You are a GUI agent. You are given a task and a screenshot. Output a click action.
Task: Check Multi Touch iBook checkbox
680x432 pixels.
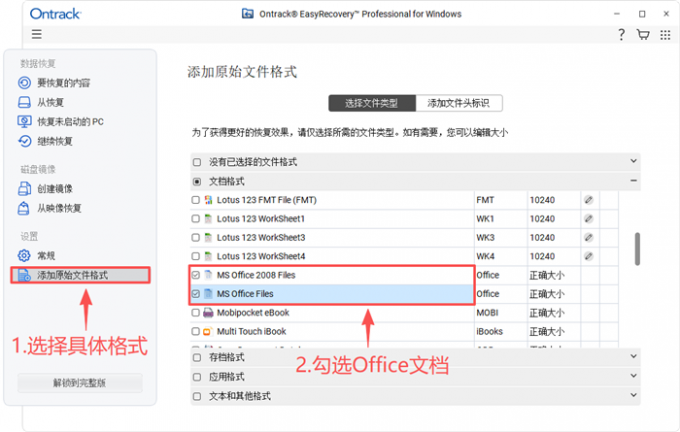[196, 331]
